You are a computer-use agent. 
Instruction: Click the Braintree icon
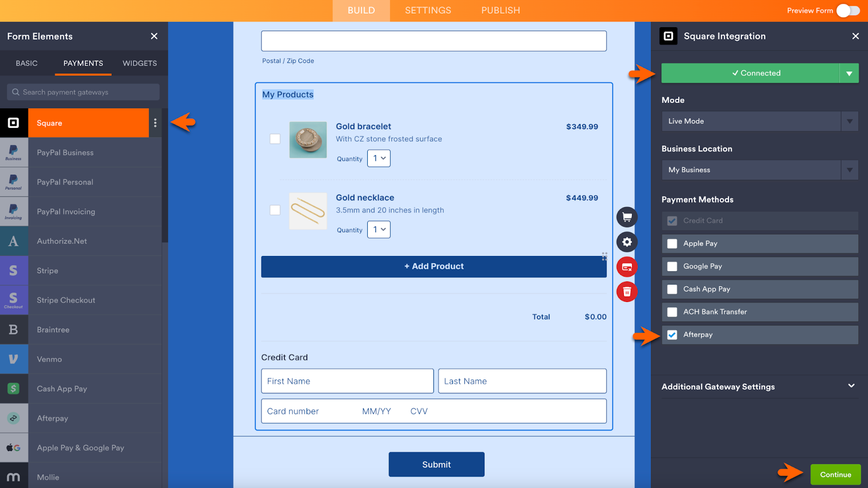[14, 330]
